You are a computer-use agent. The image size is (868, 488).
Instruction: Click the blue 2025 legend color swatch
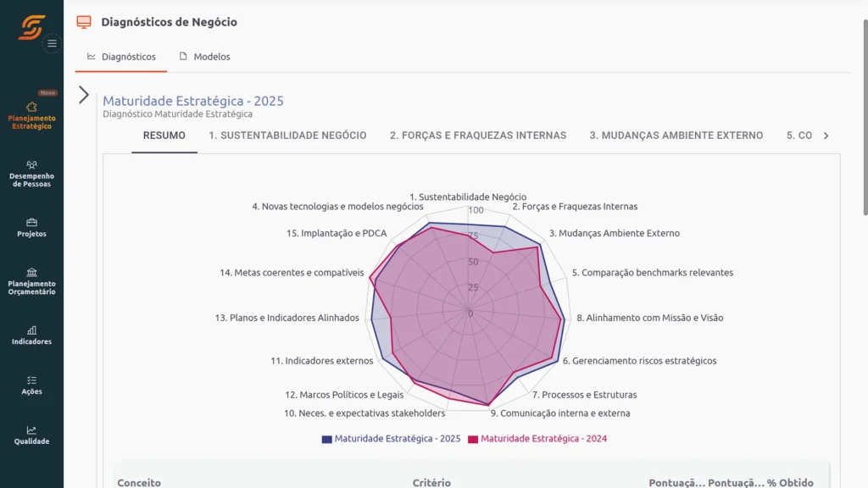pyautogui.click(x=326, y=440)
